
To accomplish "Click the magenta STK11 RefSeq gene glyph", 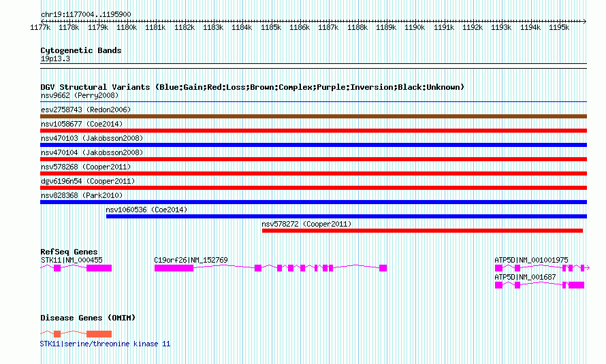I will (76, 268).
